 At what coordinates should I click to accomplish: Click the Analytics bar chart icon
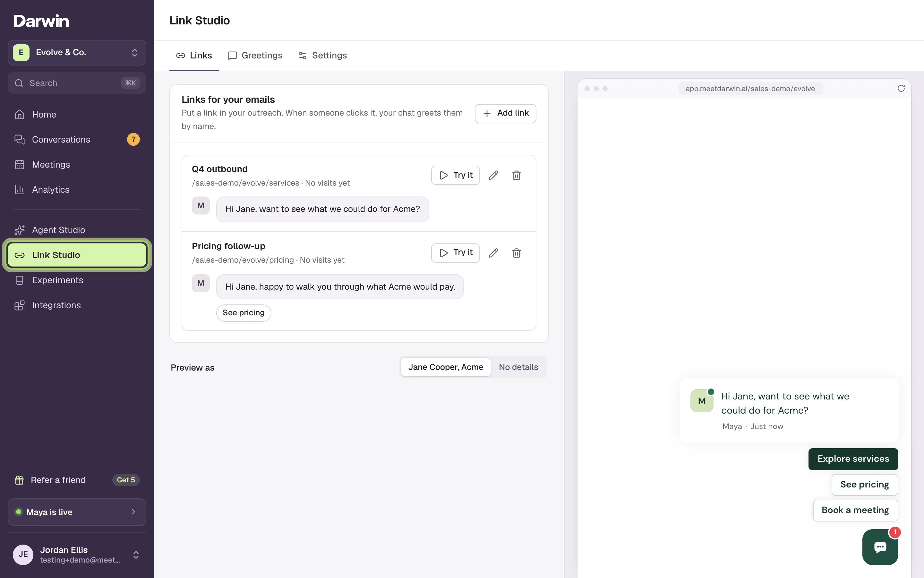(x=20, y=189)
